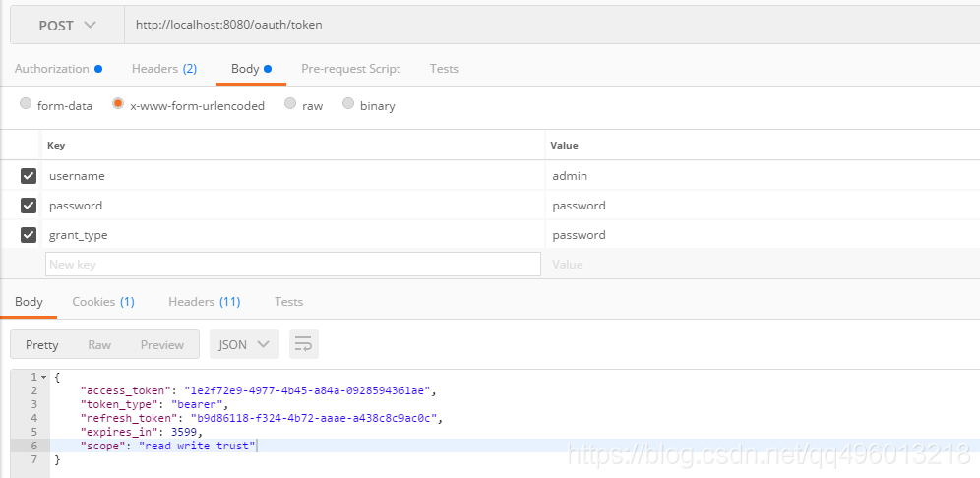Image resolution: width=980 pixels, height=478 pixels.
Task: Click the access_token value string
Action: pyautogui.click(x=308, y=390)
